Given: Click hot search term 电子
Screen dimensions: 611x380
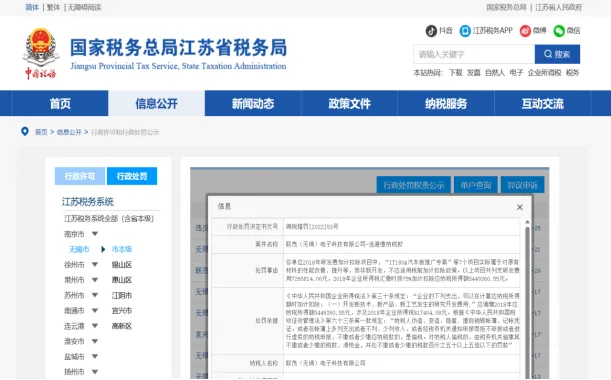Looking at the screenshot, I should 516,72.
